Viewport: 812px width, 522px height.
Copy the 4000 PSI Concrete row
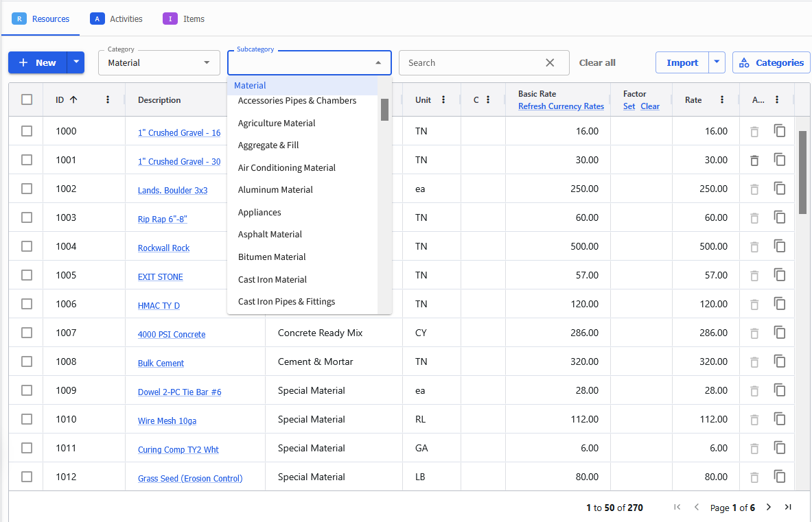coord(779,333)
